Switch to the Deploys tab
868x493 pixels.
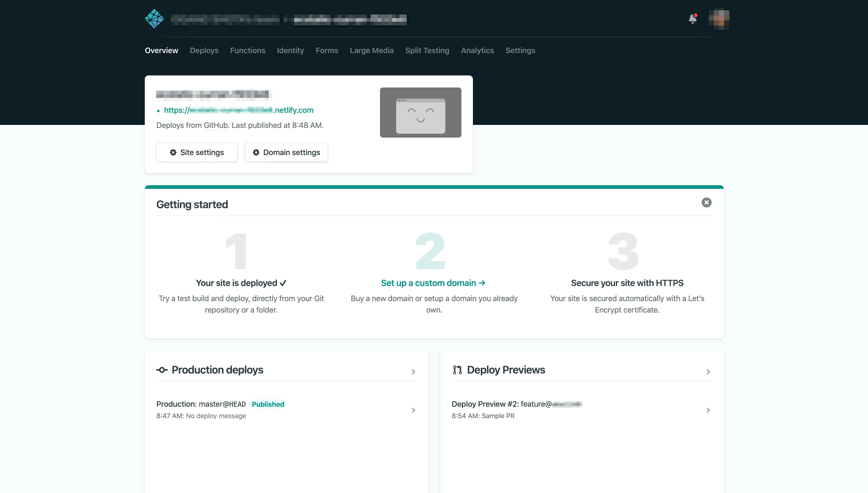coord(204,50)
